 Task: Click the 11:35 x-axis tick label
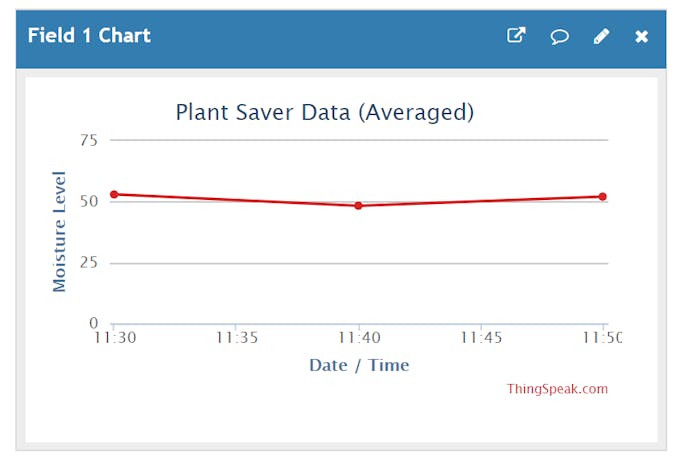[x=237, y=337]
